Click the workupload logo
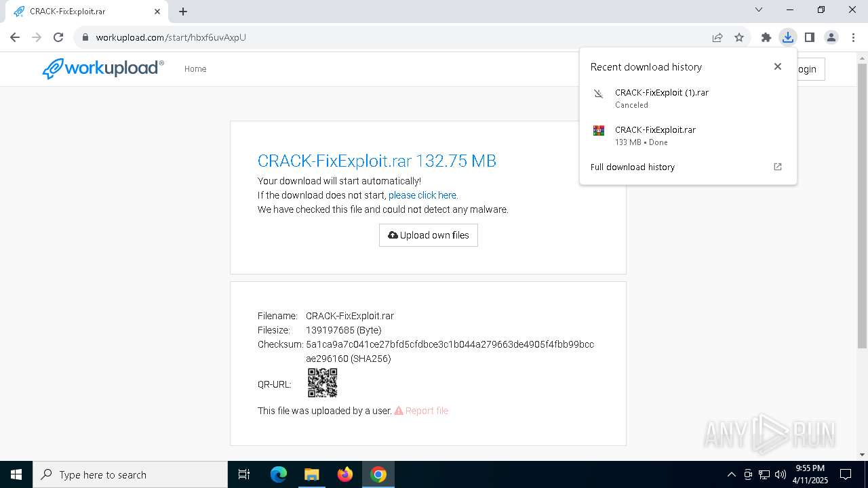Image resolution: width=868 pixels, height=488 pixels. tap(103, 68)
